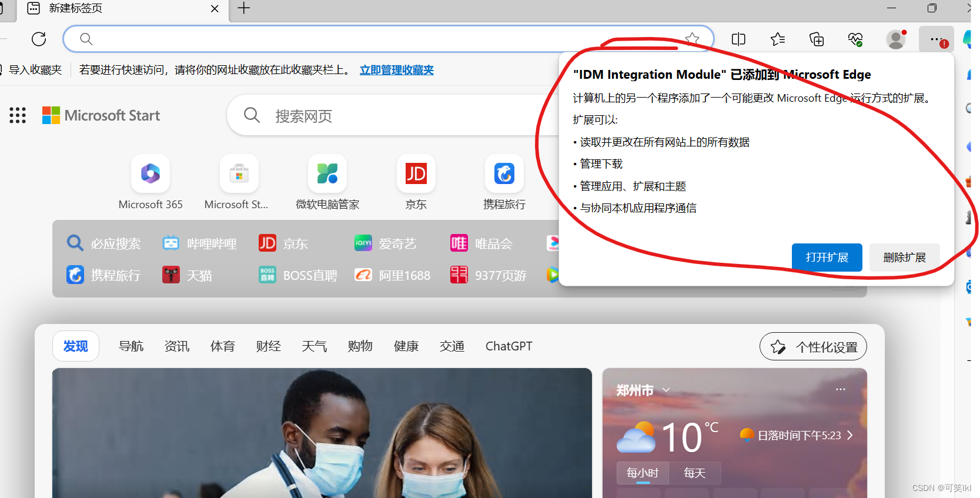Open the 唯品会 quick link
Screen dimensions: 980x498
[481, 243]
